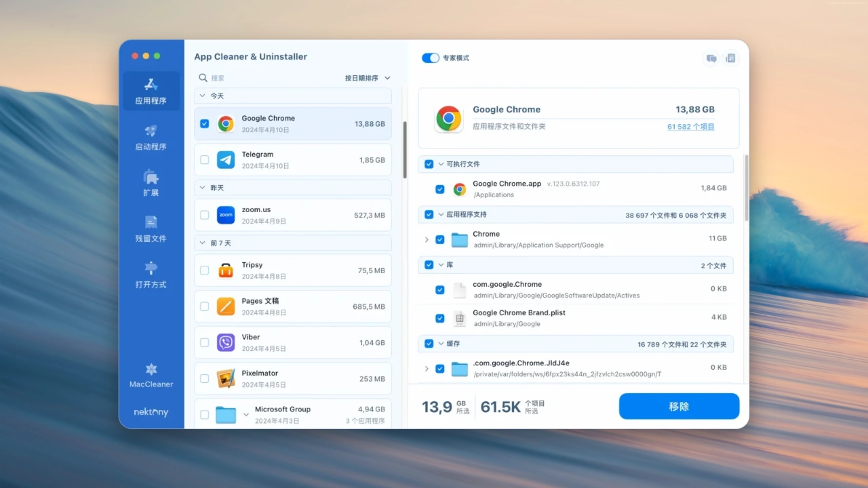Screen dimensions: 868x488
Task: Click the version text v.123.0.6312.107
Action: coord(573,184)
